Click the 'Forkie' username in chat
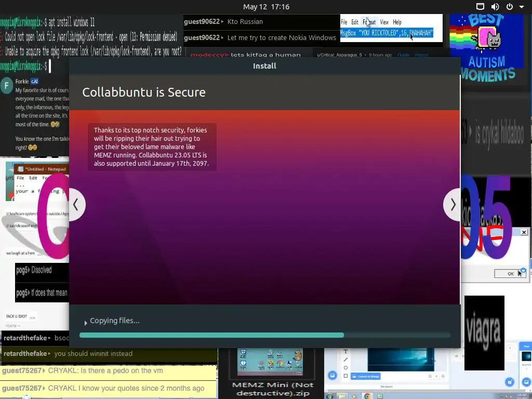Viewport: 532px width, 399px height. click(22, 82)
